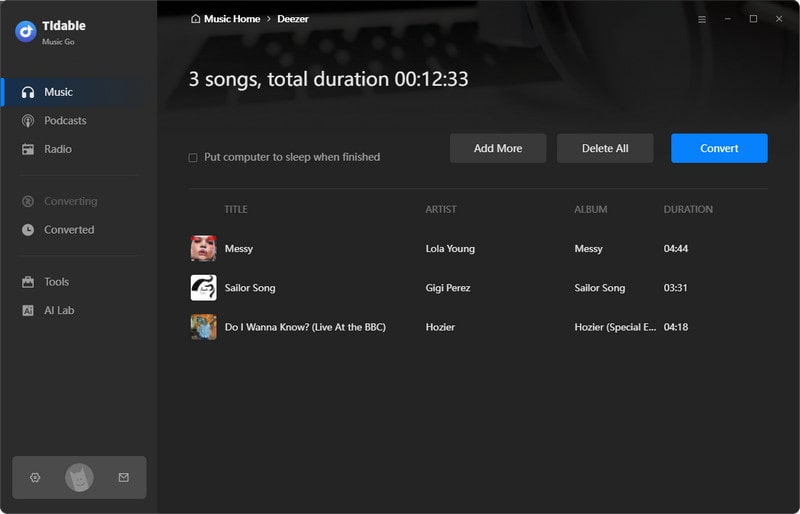Close the Tidable window
This screenshot has width=800, height=514.
(779, 19)
